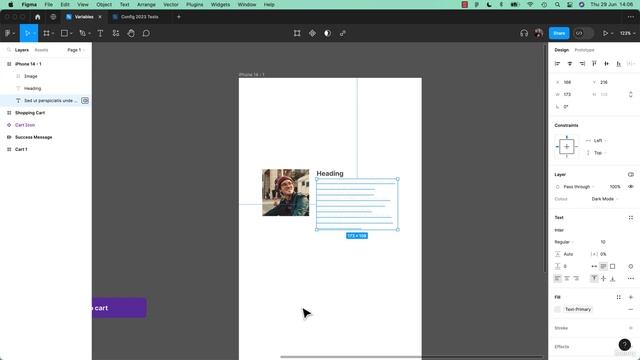The image size is (640, 360).
Task: Open text type details three-dot menu
Action: [x=631, y=278]
